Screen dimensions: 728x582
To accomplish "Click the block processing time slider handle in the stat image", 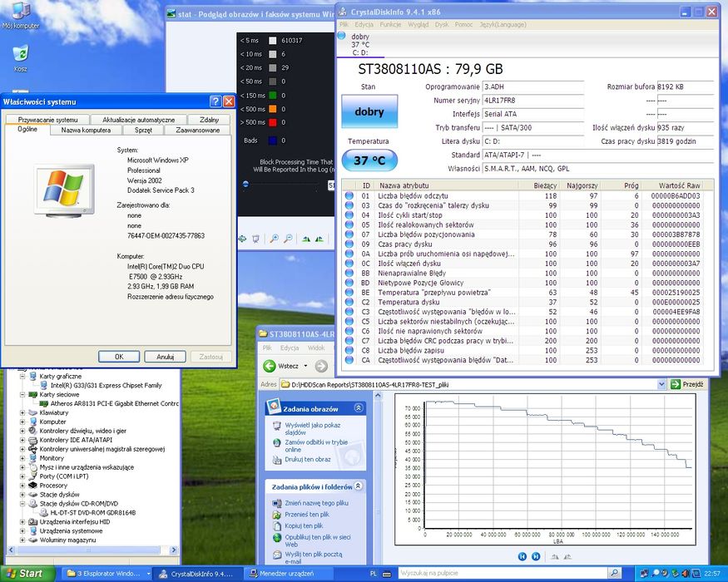I will coord(245,185).
